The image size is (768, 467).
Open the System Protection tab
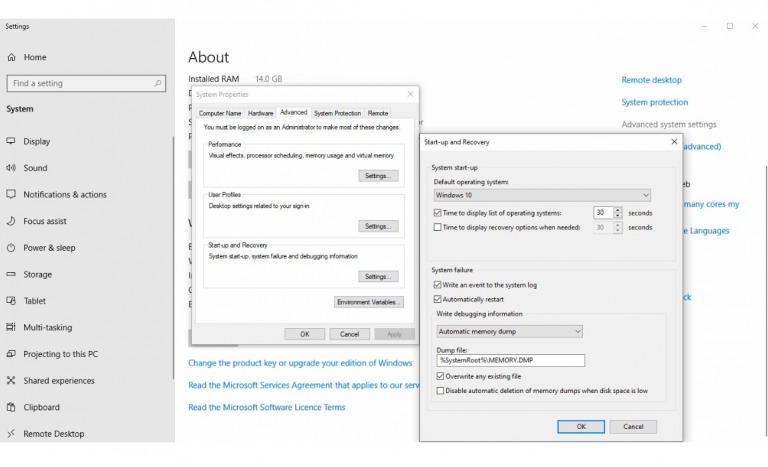337,113
